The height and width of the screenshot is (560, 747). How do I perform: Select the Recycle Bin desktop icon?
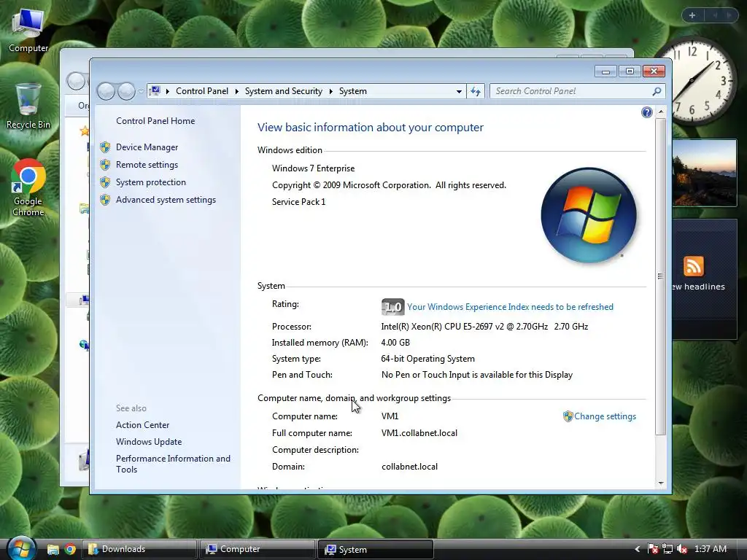(x=28, y=106)
